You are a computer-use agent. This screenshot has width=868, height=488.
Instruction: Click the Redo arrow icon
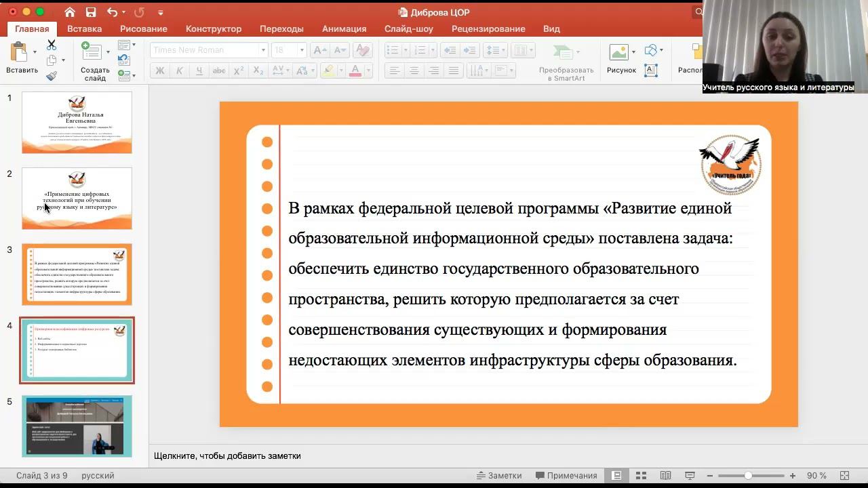click(139, 12)
